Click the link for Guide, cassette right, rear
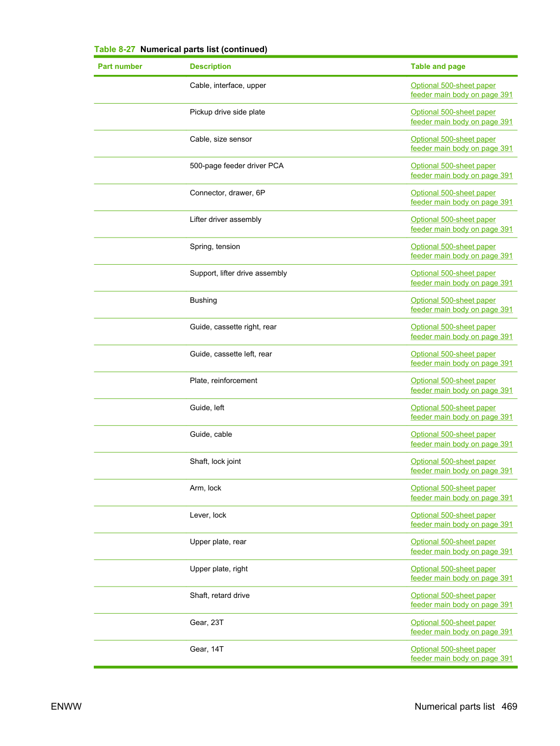The image size is (560, 746). pos(461,331)
